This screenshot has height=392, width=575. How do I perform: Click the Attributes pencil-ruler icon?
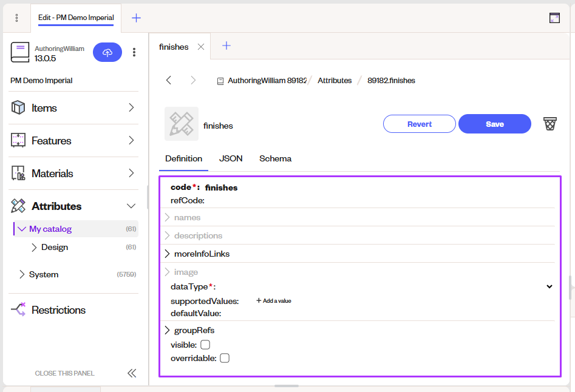click(x=18, y=206)
